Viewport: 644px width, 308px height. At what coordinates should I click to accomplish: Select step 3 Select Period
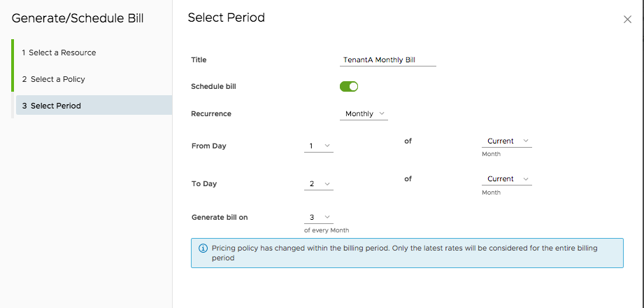click(56, 106)
